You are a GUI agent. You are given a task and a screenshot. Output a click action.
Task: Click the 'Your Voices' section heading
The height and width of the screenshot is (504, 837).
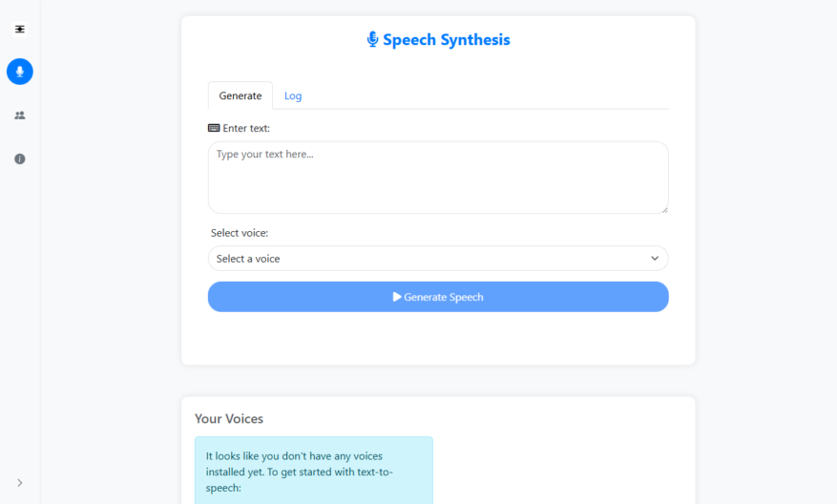(x=229, y=419)
